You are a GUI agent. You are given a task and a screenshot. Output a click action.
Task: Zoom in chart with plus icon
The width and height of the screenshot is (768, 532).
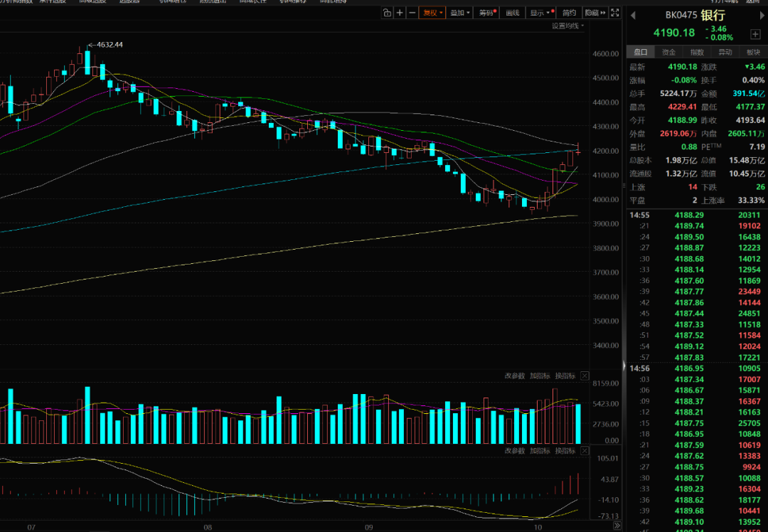coord(400,13)
